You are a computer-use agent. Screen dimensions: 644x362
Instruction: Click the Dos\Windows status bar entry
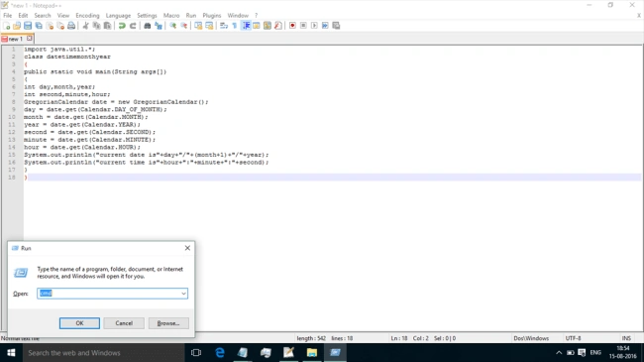[x=531, y=338]
